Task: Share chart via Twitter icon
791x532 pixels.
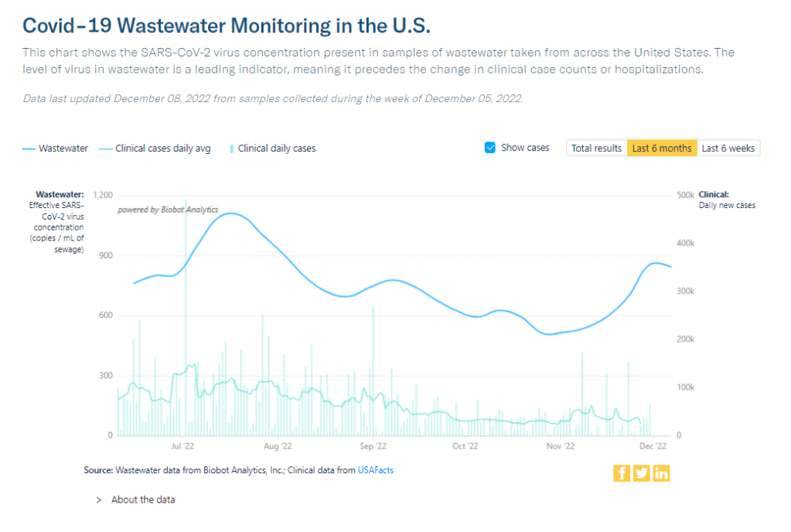Action: [642, 473]
